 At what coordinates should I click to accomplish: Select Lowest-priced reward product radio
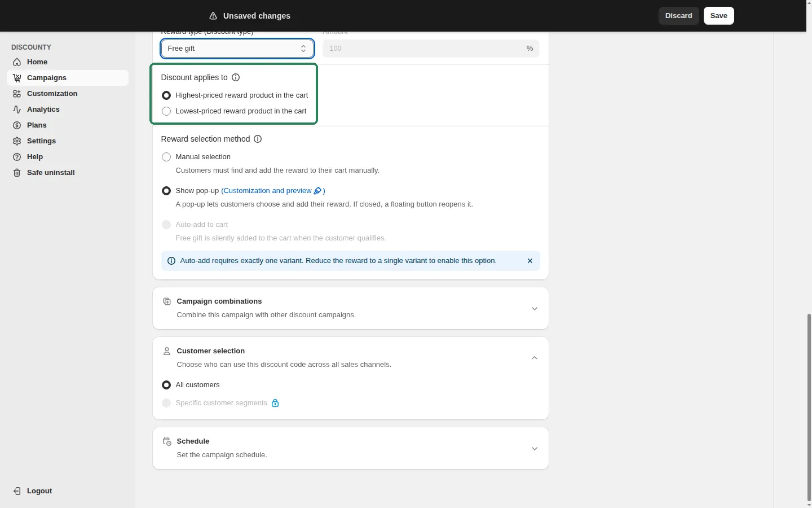tap(166, 111)
